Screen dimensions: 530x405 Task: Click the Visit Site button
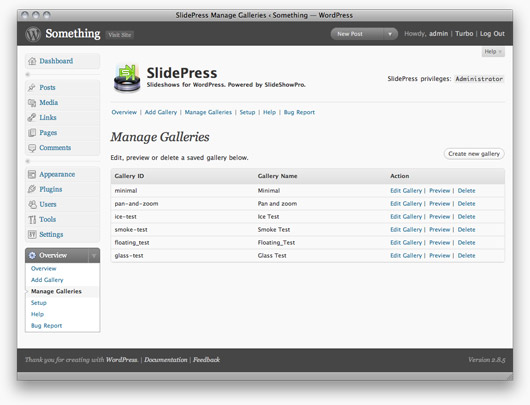[120, 35]
